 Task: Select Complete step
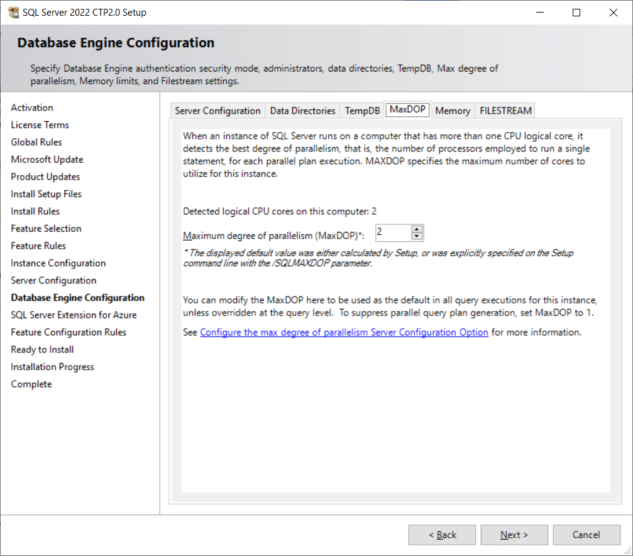[x=31, y=384]
